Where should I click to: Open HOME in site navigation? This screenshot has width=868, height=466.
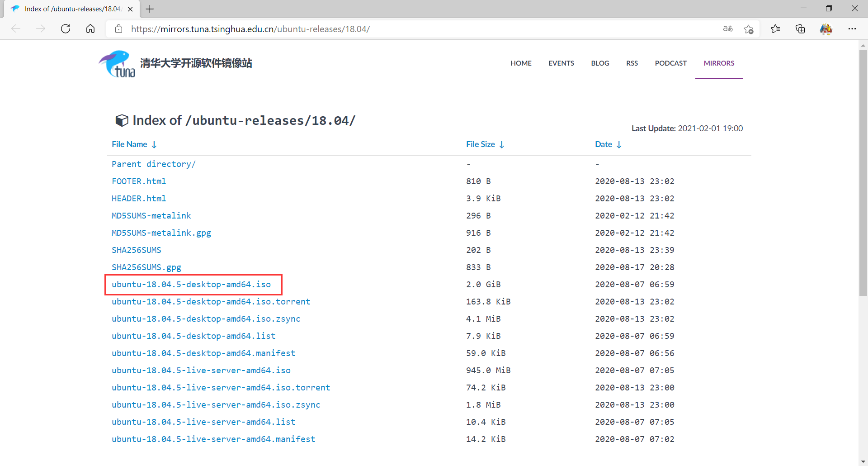(521, 63)
